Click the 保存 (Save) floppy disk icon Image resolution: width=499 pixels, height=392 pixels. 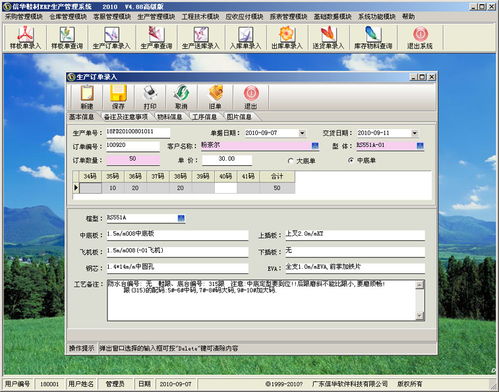118,93
